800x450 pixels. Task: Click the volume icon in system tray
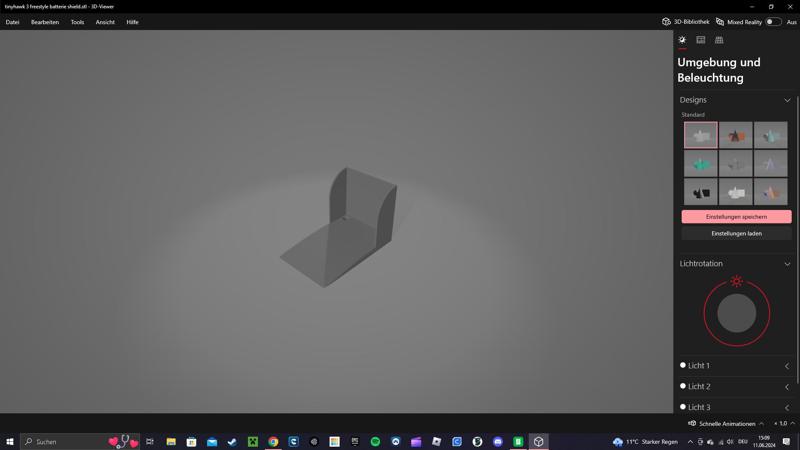coord(730,442)
